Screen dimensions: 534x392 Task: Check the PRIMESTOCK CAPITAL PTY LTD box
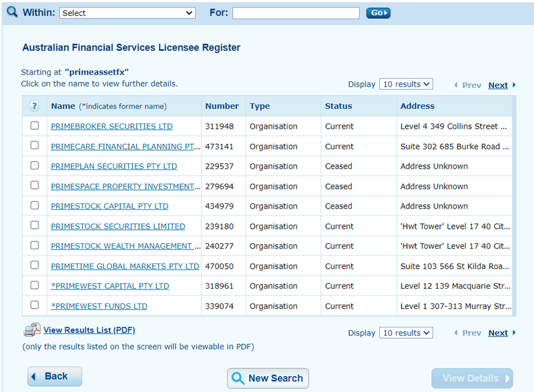point(35,205)
